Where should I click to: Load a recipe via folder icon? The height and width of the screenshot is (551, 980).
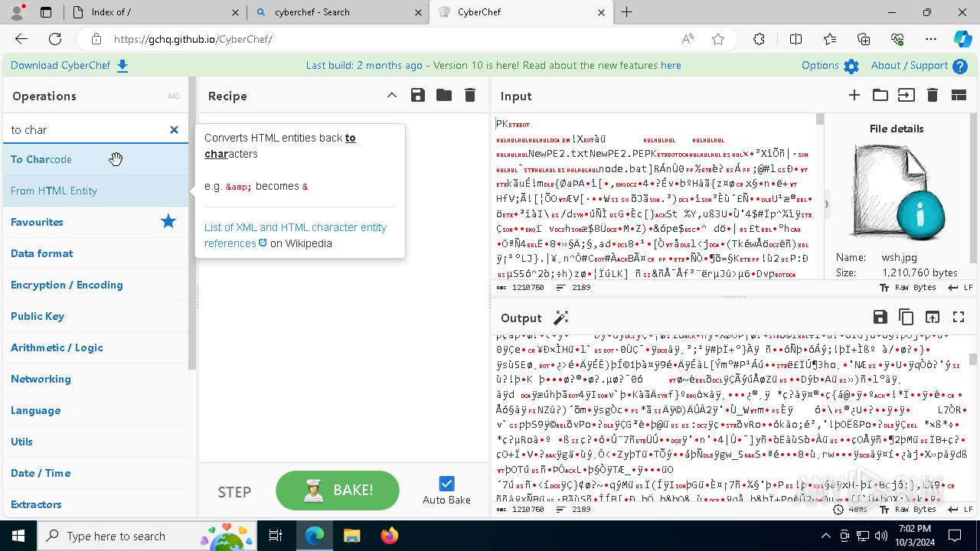tap(444, 96)
